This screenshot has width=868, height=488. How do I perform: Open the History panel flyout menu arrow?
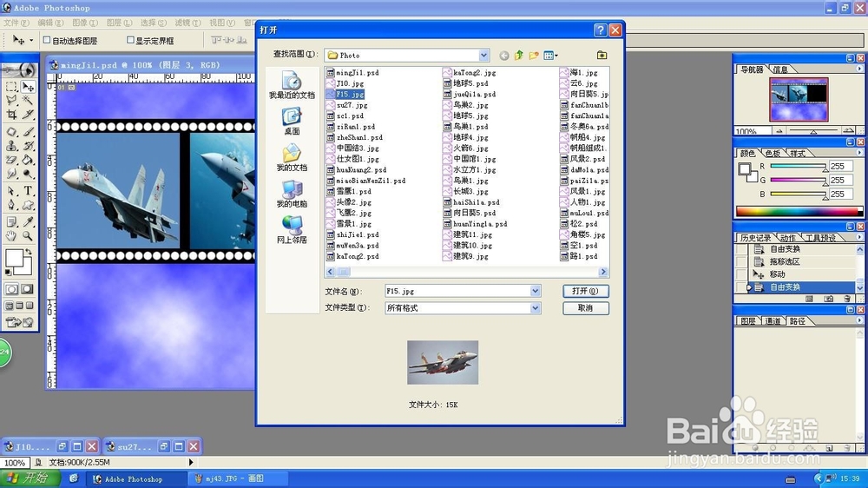[x=859, y=237]
